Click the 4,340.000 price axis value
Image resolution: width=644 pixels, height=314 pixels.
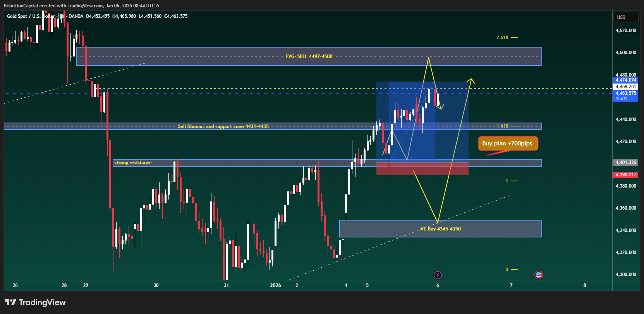(626, 230)
